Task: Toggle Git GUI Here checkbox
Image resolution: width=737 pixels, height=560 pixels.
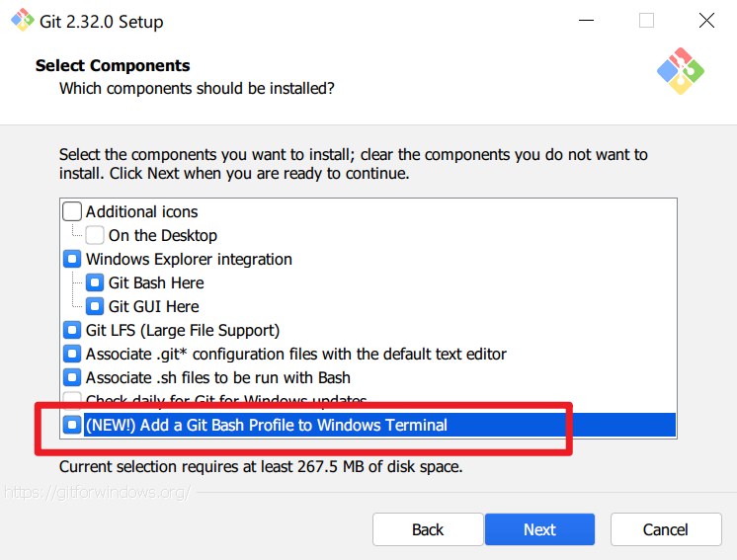Action: [x=95, y=306]
